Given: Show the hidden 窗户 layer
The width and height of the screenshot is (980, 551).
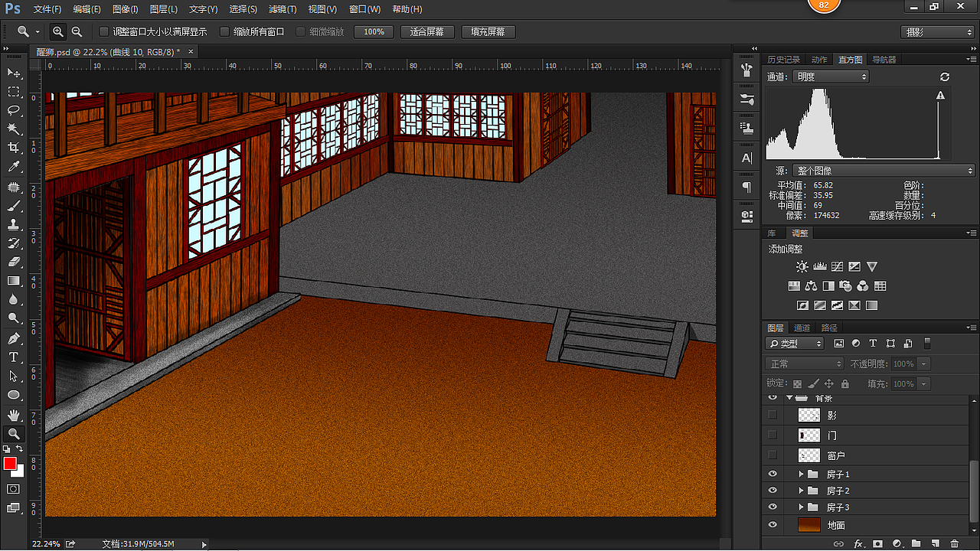Looking at the screenshot, I should [773, 455].
